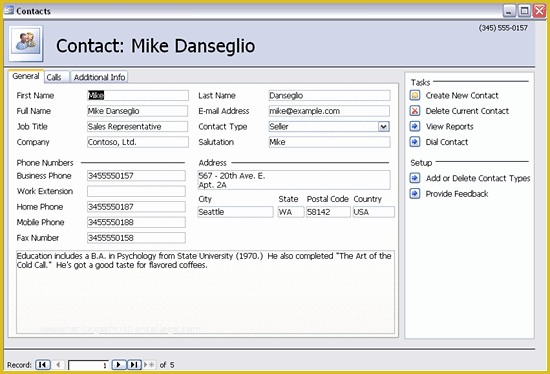Click the E-mail Address field
This screenshot has height=374, width=550.
(329, 111)
